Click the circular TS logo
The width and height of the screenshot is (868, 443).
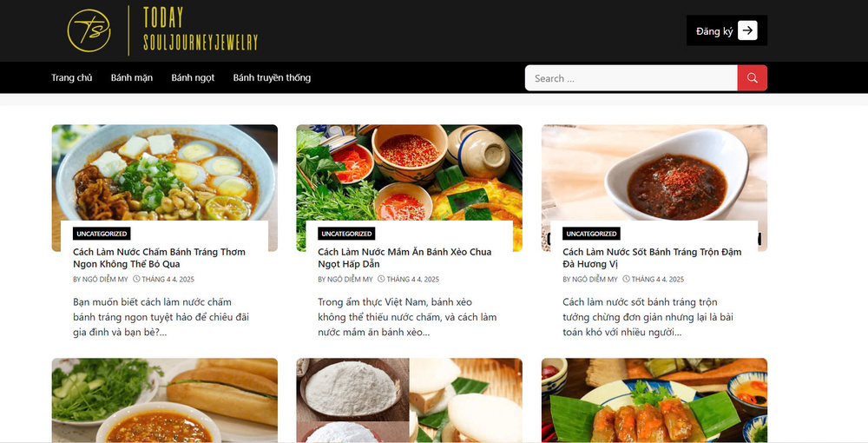tap(89, 30)
